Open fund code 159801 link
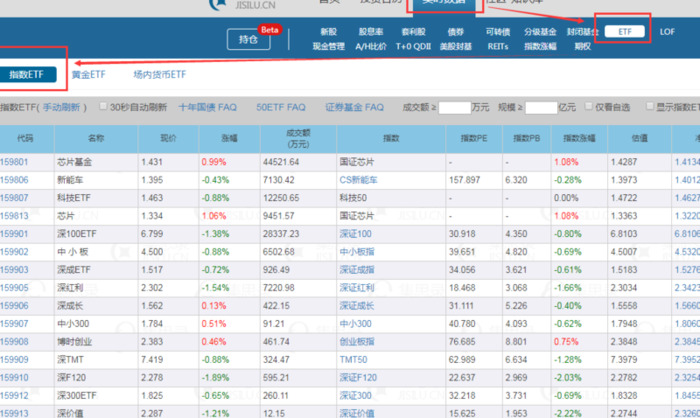Screen dimensions: 700x418 (14, 162)
